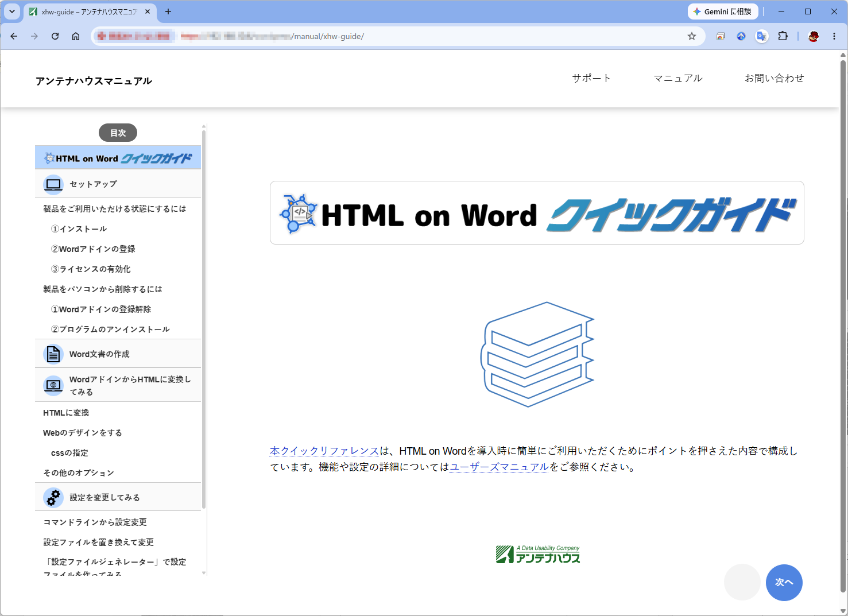Open the Word文書の作成 section
Viewport: 848px width, 616px height.
tap(118, 354)
